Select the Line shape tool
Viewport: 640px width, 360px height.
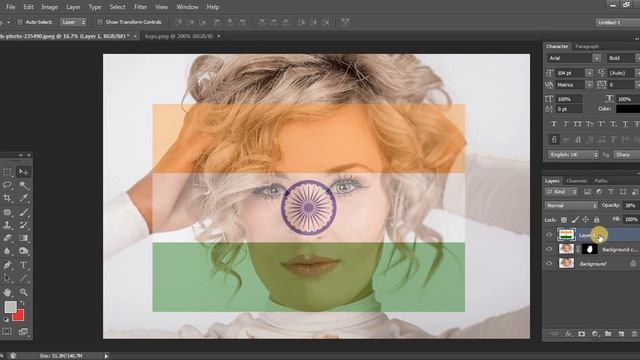click(x=23, y=279)
